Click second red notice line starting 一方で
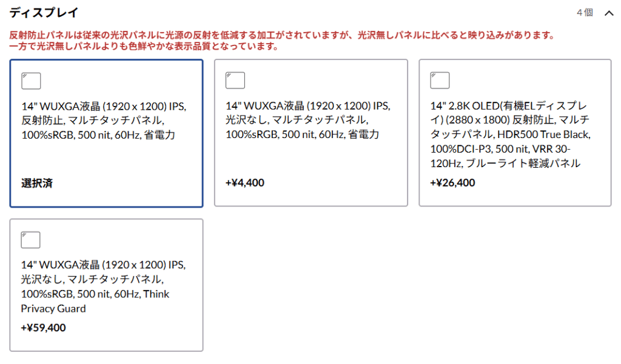 (144, 47)
